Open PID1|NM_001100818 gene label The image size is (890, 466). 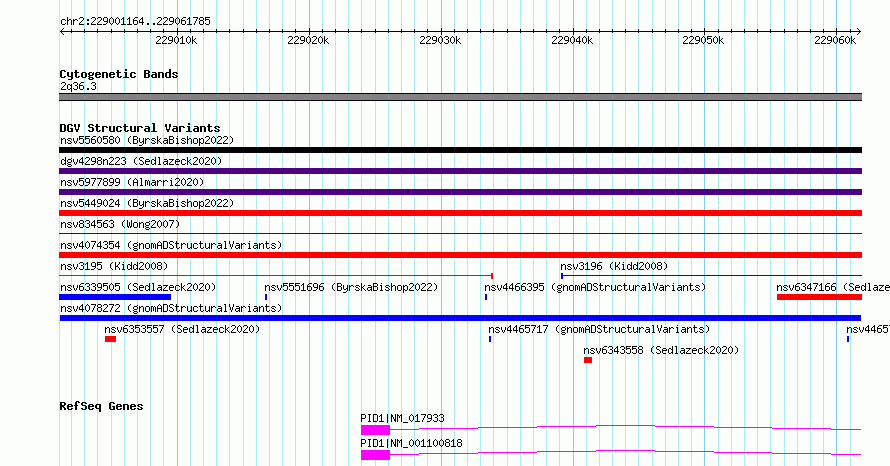(x=412, y=443)
